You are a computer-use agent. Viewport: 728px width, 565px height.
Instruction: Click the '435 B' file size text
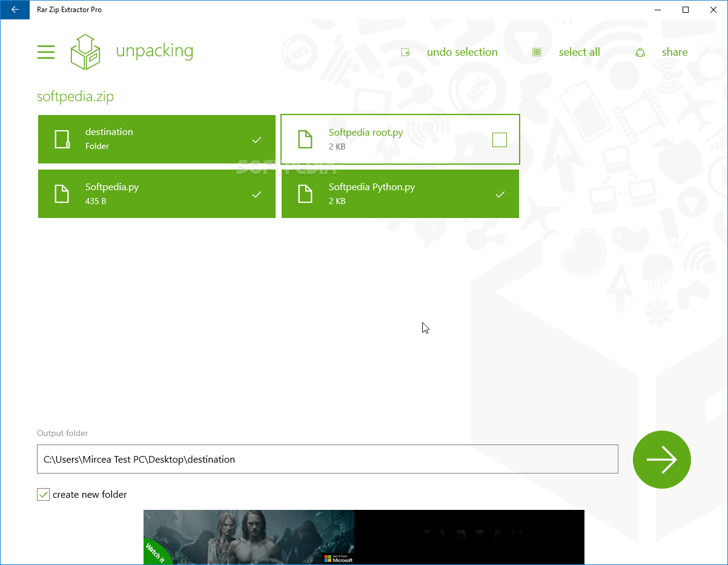tap(96, 201)
